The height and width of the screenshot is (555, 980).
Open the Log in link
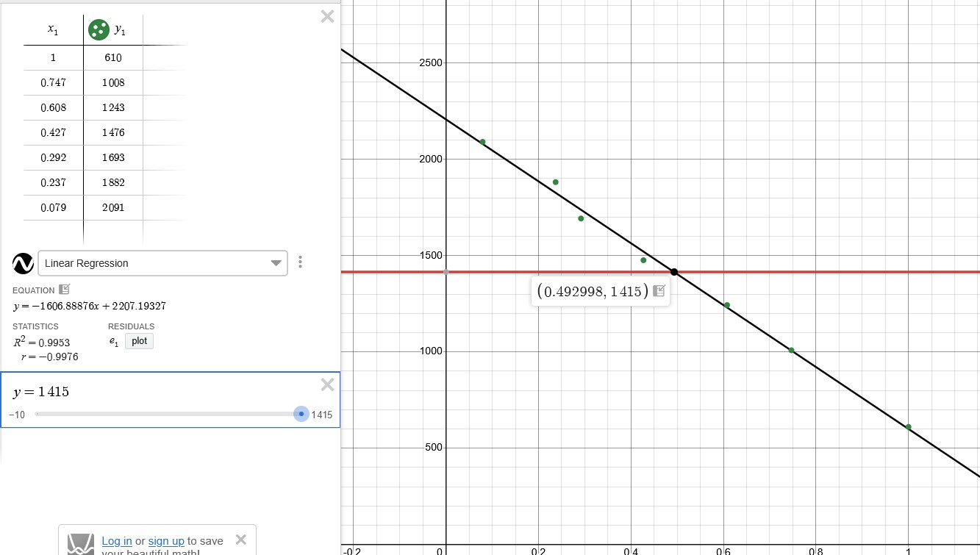pyautogui.click(x=117, y=541)
